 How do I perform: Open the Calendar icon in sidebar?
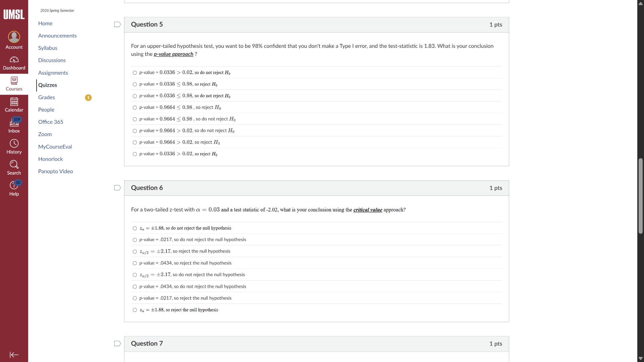point(14,102)
